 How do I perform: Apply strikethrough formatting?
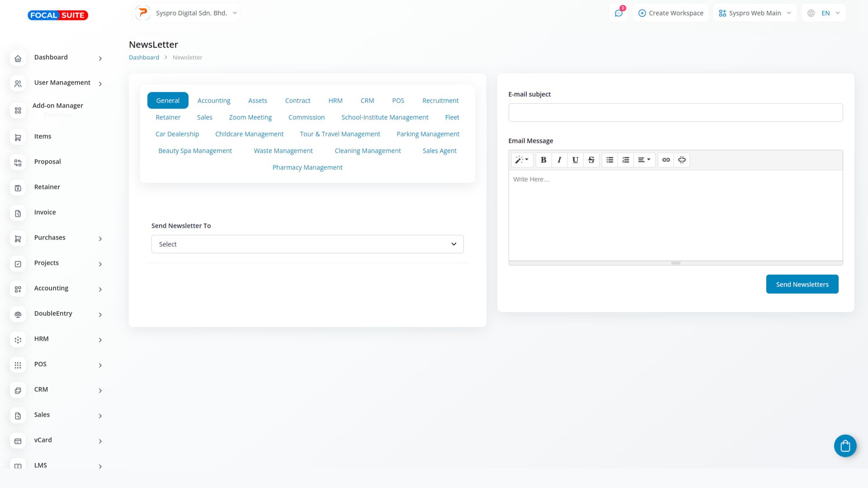point(591,160)
